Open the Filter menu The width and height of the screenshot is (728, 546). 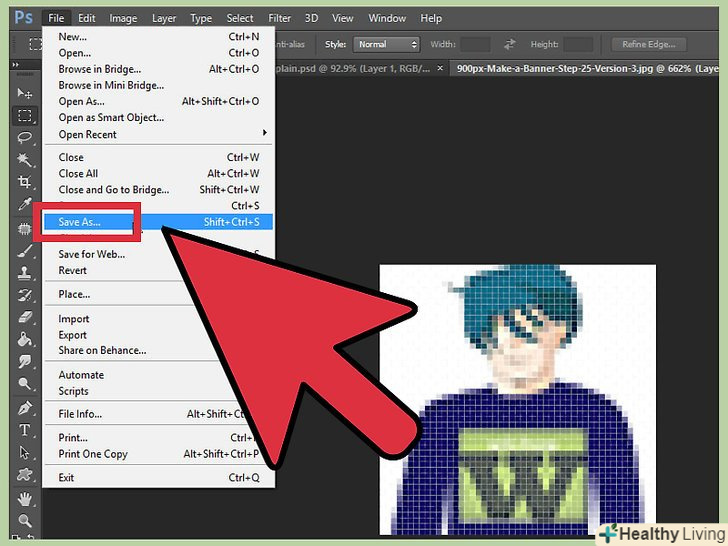click(280, 18)
